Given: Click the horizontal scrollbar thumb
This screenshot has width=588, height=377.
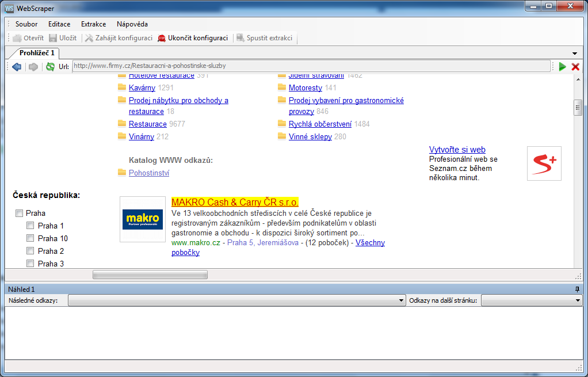Looking at the screenshot, I should click(x=150, y=275).
